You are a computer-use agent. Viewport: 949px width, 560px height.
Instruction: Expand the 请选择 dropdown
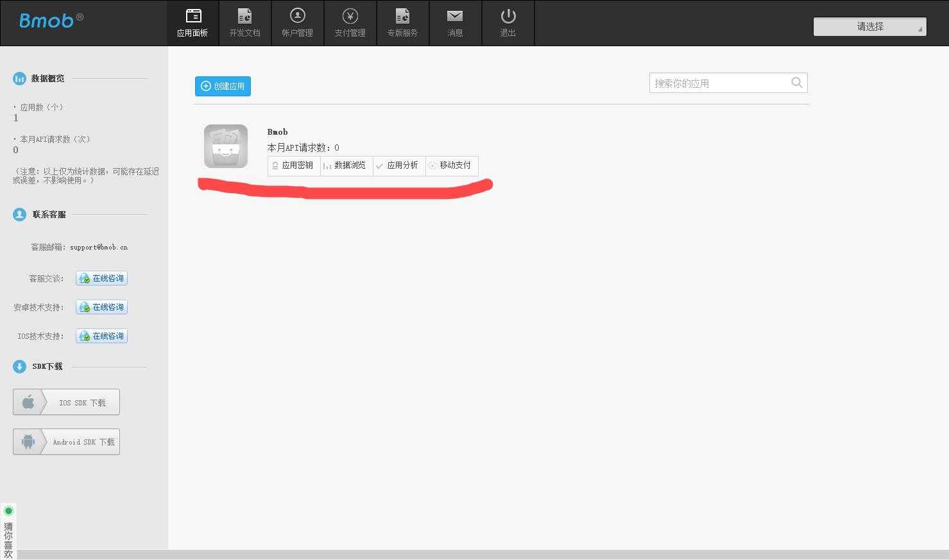[870, 26]
